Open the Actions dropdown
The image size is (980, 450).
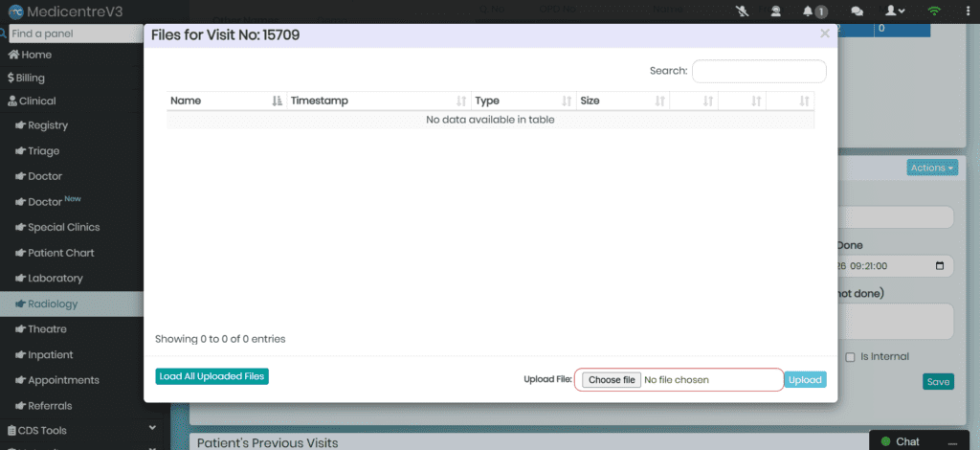coord(932,168)
